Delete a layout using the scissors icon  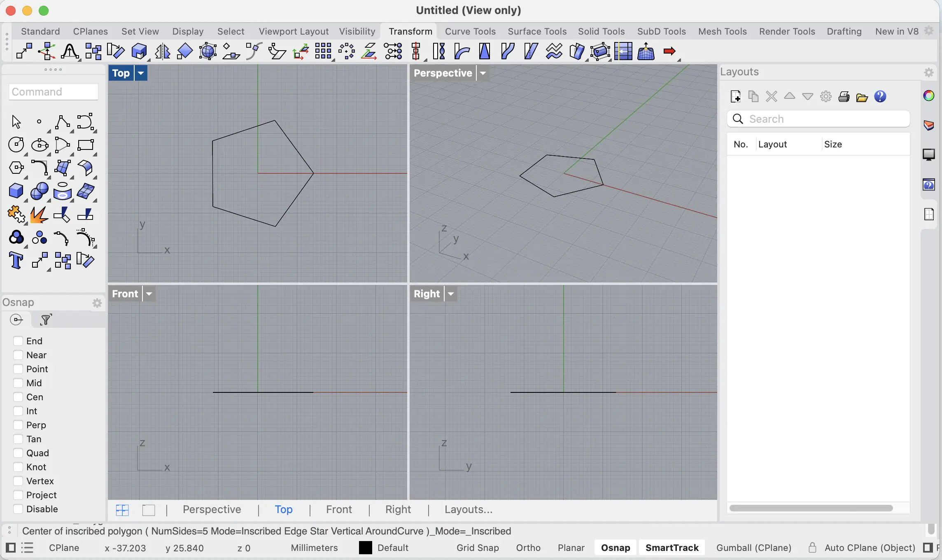pyautogui.click(x=771, y=96)
